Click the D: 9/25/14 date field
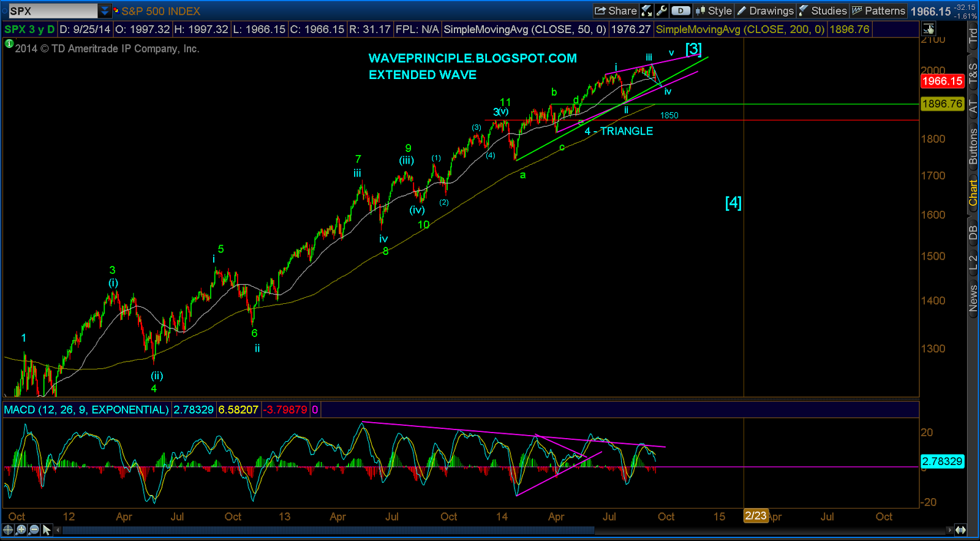980x541 pixels. (x=85, y=29)
